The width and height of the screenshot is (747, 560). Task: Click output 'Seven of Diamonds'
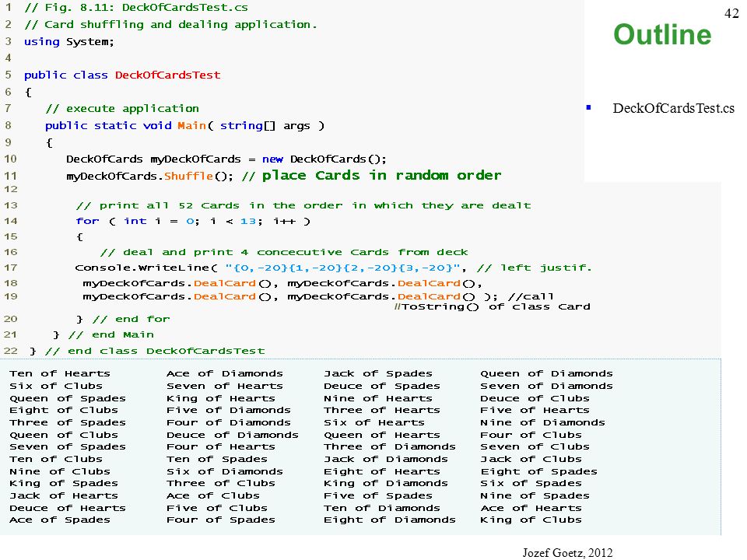tap(546, 387)
